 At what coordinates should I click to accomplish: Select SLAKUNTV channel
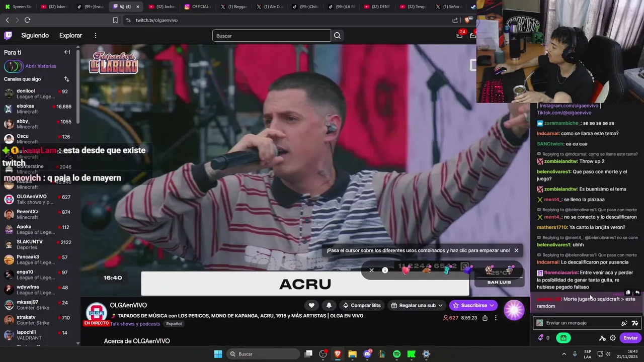pyautogui.click(x=38, y=244)
